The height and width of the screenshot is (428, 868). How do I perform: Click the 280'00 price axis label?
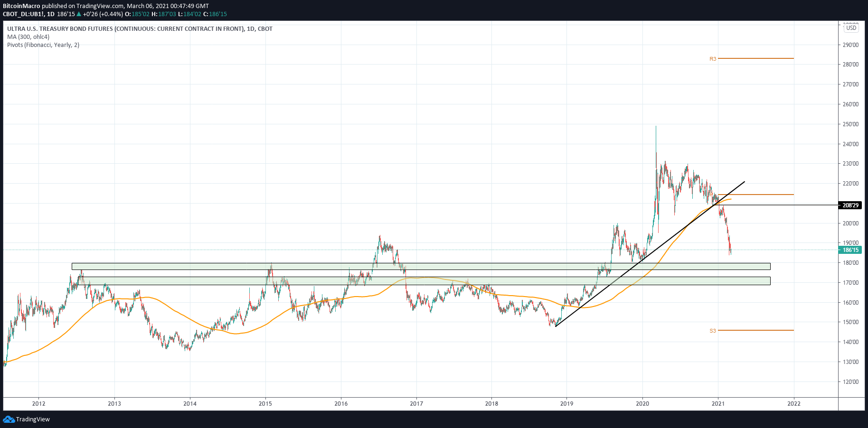850,65
